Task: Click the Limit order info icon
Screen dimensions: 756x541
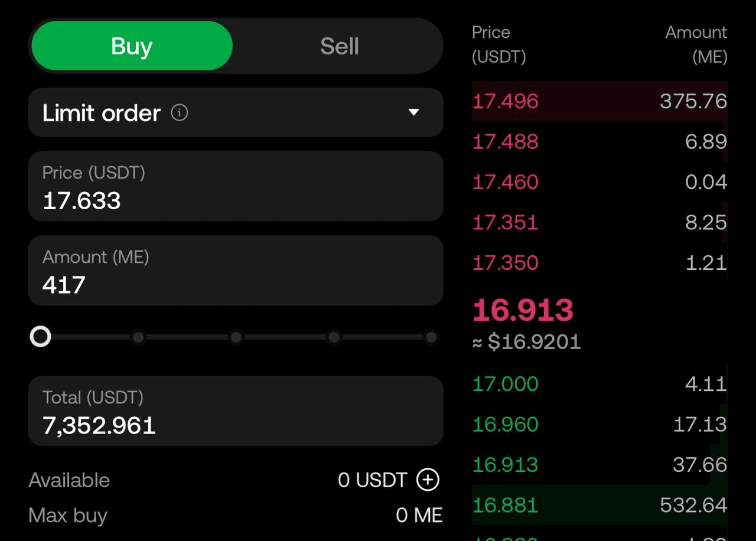Action: coord(180,112)
